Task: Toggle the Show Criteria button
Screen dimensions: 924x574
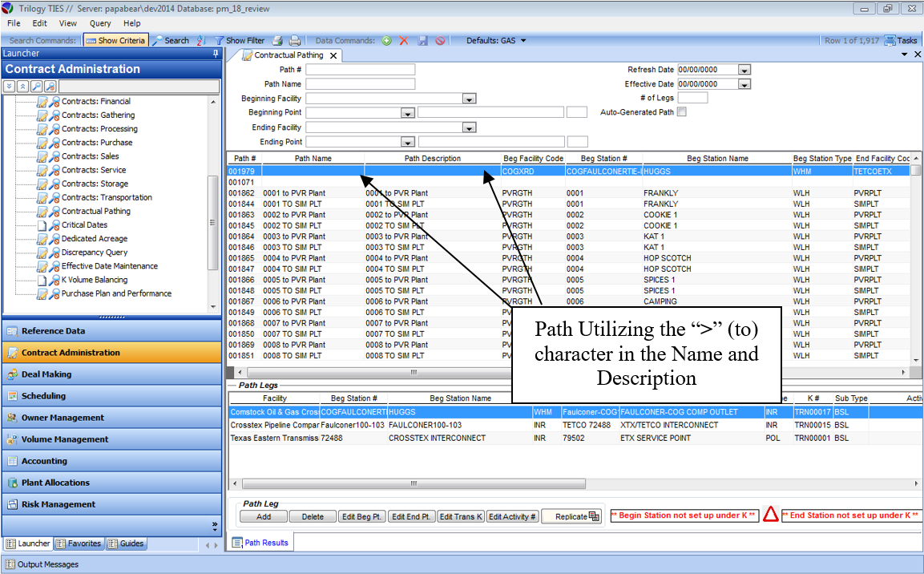Action: 115,40
